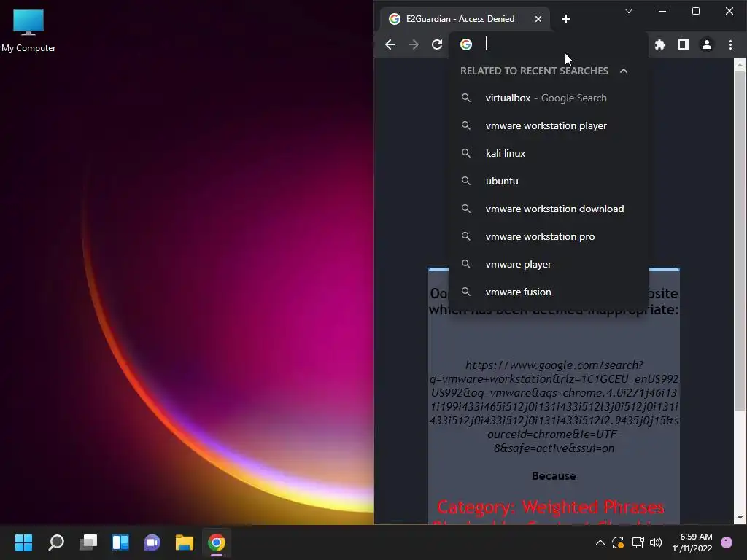
Task: Close the E2Guardian Access Denied tab
Action: click(x=538, y=19)
